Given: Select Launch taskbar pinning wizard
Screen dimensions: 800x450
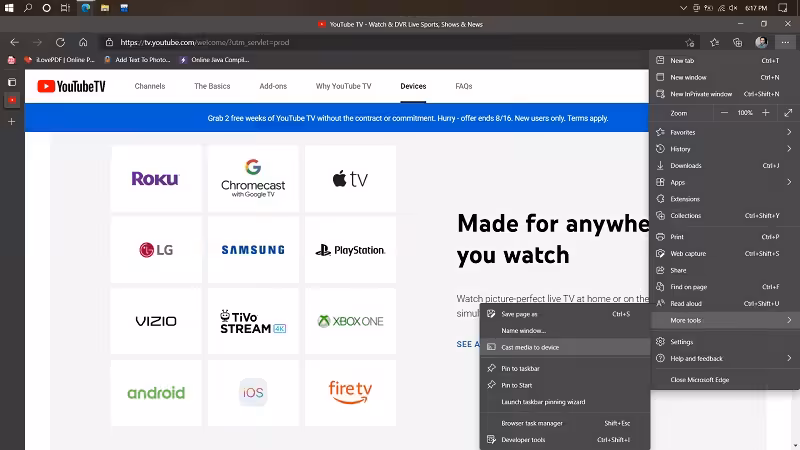Looking at the screenshot, I should pyautogui.click(x=565, y=402).
